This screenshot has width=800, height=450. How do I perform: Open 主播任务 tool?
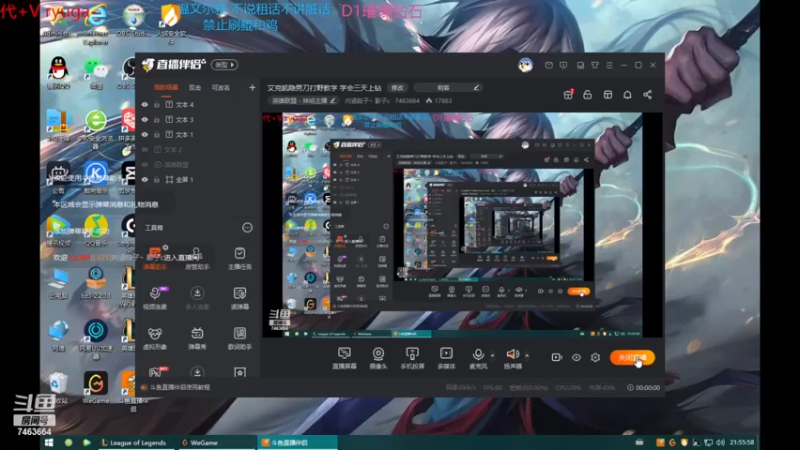click(239, 258)
